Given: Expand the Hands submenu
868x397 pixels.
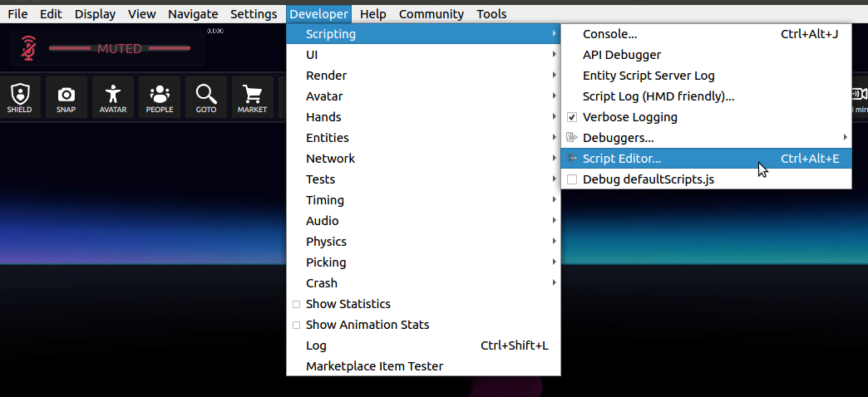Looking at the screenshot, I should [423, 117].
